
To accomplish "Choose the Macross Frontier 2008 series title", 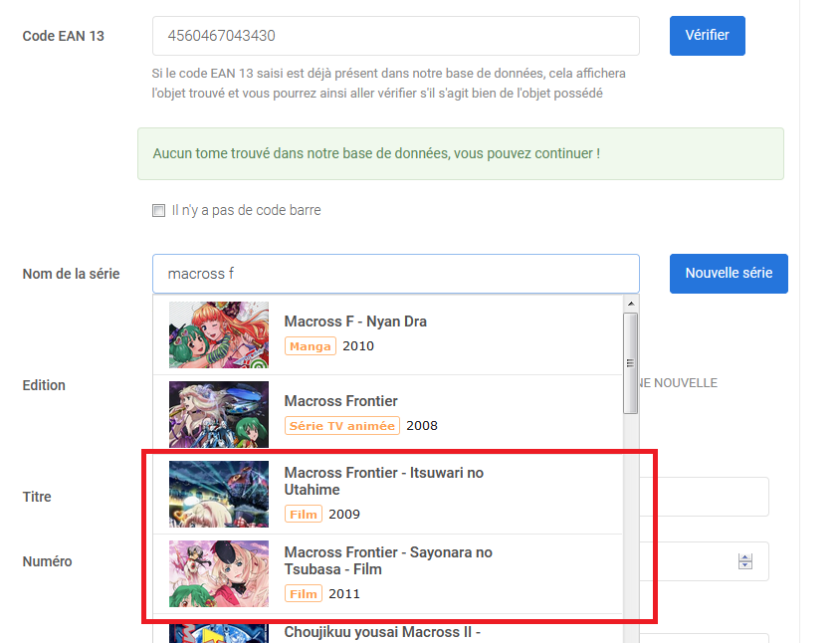I will [340, 401].
